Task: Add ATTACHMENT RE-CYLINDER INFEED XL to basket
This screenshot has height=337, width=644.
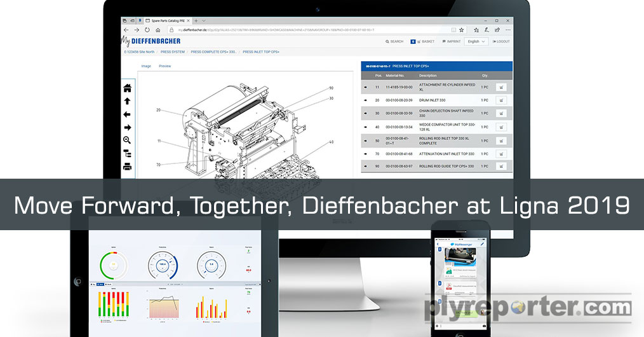Action: pos(501,87)
